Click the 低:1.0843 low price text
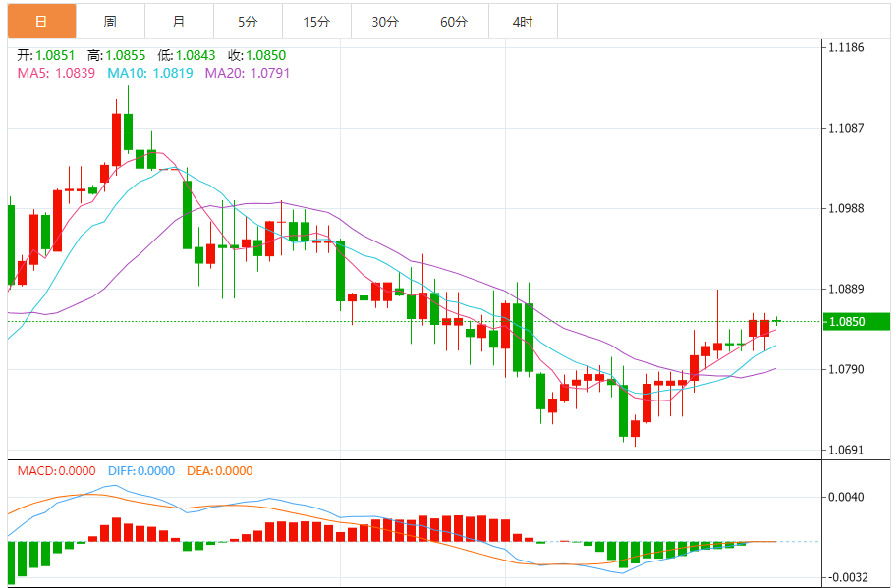The height and width of the screenshot is (588, 895). (x=186, y=55)
